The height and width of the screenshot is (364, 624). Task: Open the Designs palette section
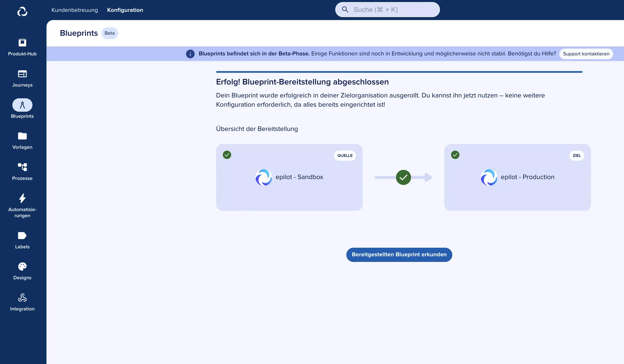pyautogui.click(x=22, y=271)
